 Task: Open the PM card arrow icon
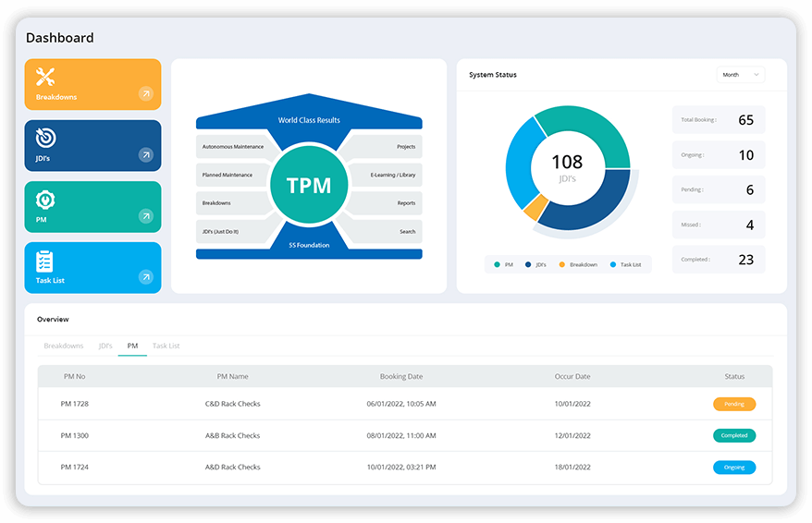click(x=145, y=216)
